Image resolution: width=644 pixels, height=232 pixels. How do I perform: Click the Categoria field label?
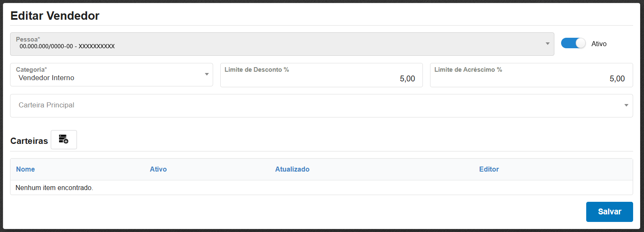31,70
